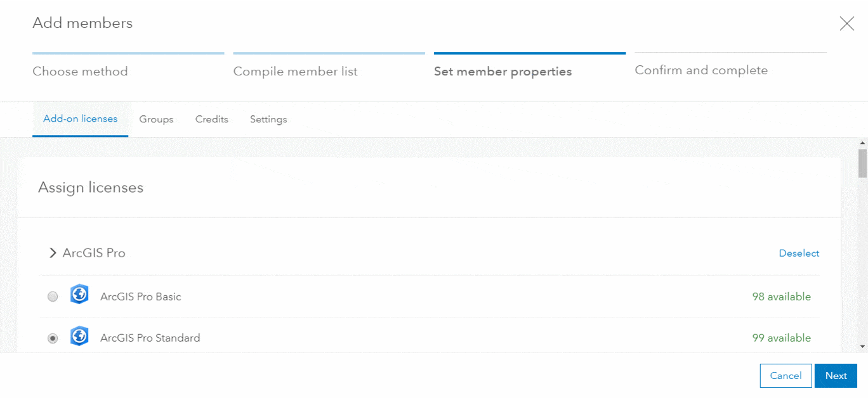The width and height of the screenshot is (868, 398).
Task: Switch to the Credits tab
Action: pyautogui.click(x=212, y=119)
